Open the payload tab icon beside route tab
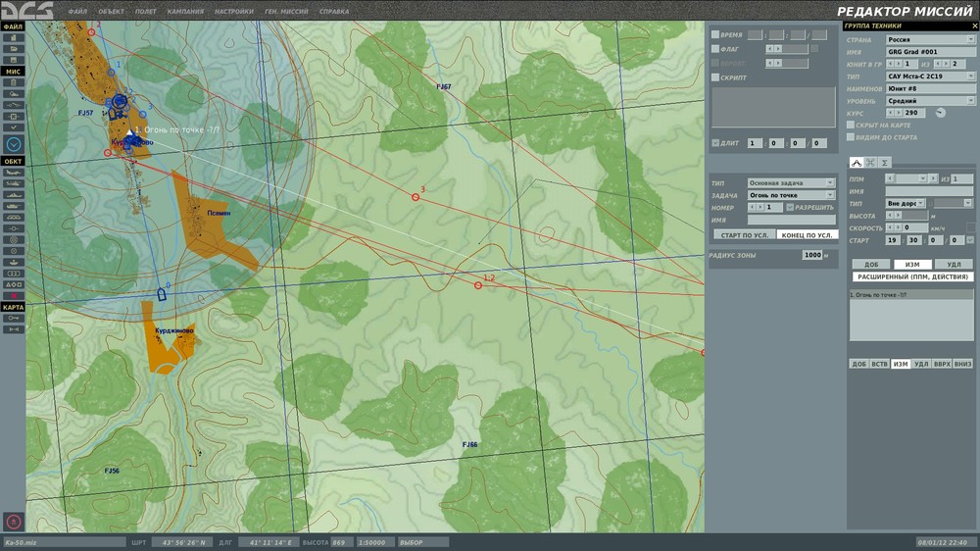Viewport: 980px width, 551px height. (870, 163)
